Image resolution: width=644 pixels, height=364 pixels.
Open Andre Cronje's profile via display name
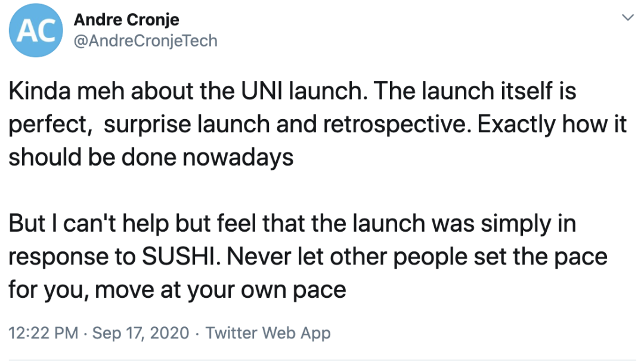click(126, 20)
